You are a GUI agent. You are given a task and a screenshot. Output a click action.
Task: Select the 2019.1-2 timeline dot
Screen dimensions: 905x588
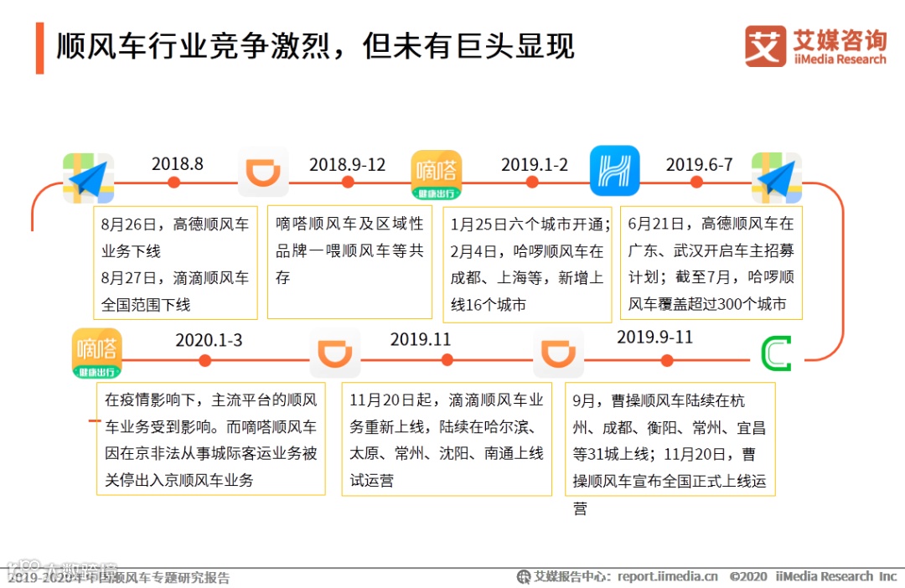pos(532,183)
